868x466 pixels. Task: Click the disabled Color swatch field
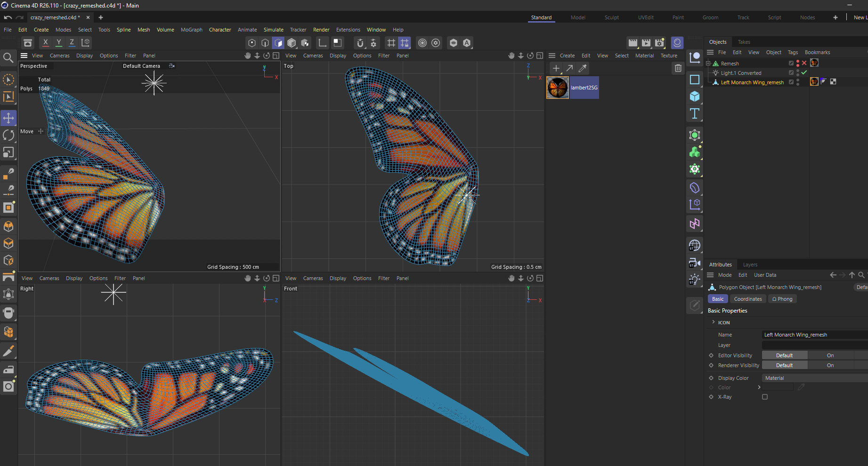pos(778,387)
